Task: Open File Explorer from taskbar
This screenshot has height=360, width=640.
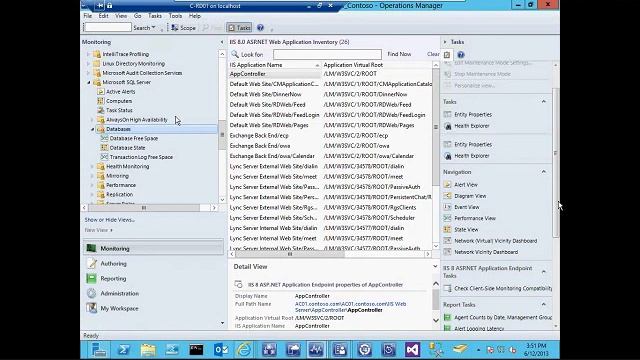Action: (148, 350)
